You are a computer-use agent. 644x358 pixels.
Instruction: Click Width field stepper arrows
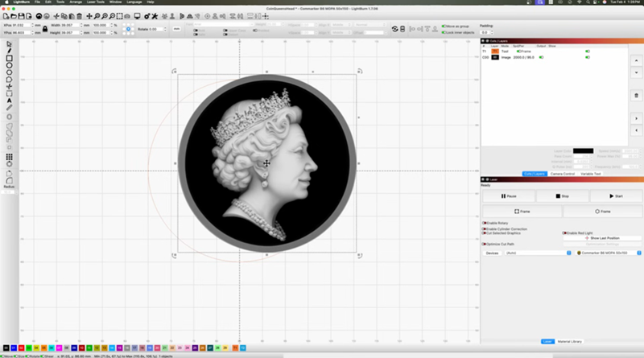click(81, 25)
